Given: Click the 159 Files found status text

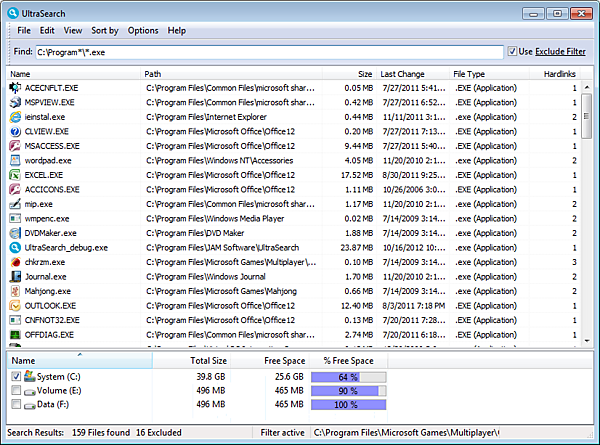Looking at the screenshot, I should tap(101, 433).
